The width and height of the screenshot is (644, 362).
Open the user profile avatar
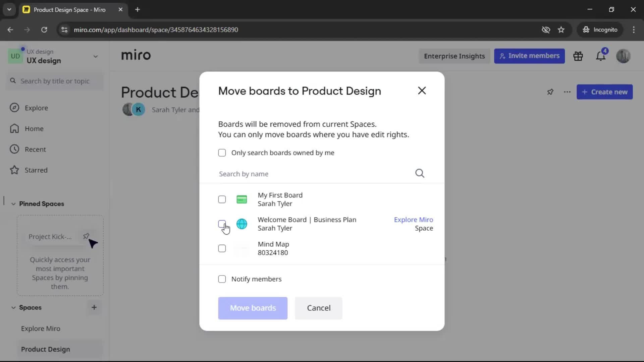(623, 56)
